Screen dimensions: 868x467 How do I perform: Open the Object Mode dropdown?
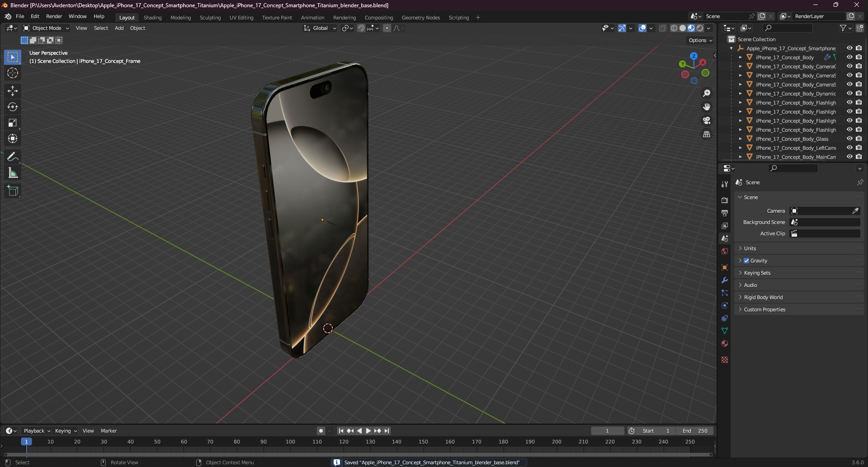point(46,28)
